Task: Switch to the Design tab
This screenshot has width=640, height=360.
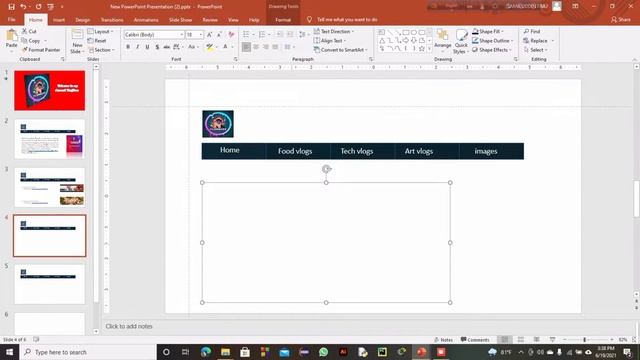Action: point(82,20)
